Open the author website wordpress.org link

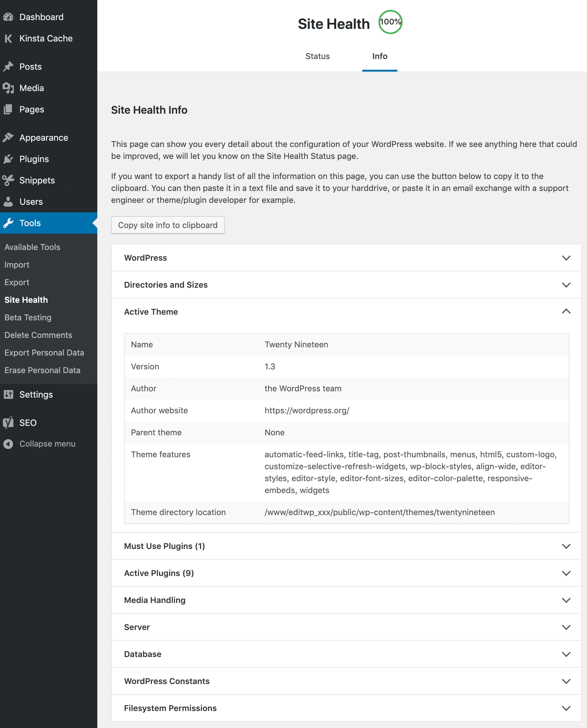click(306, 410)
